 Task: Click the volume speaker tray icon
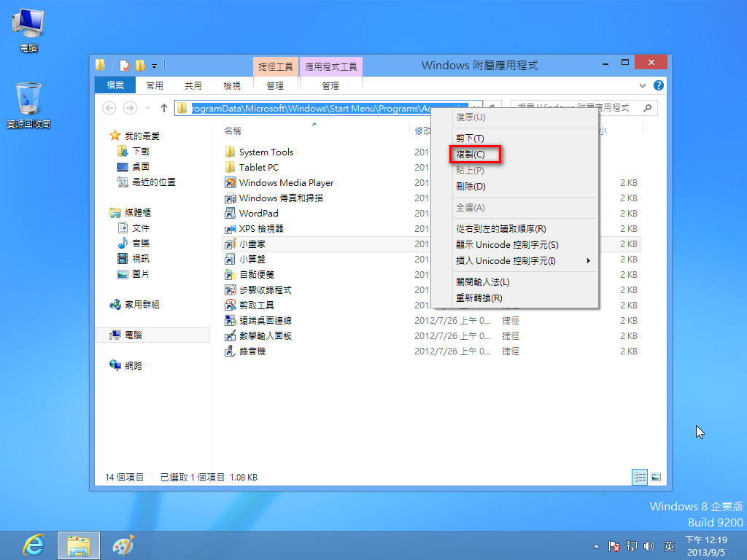649,546
